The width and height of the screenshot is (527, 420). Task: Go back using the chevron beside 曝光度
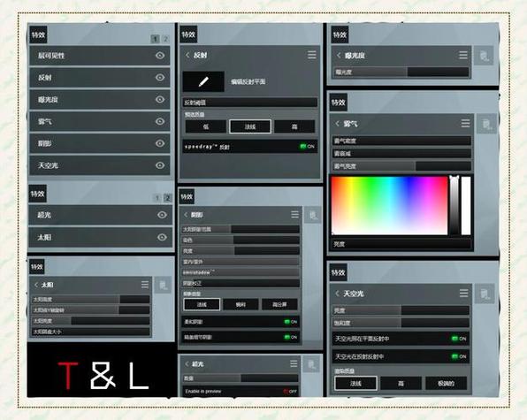[x=339, y=56]
